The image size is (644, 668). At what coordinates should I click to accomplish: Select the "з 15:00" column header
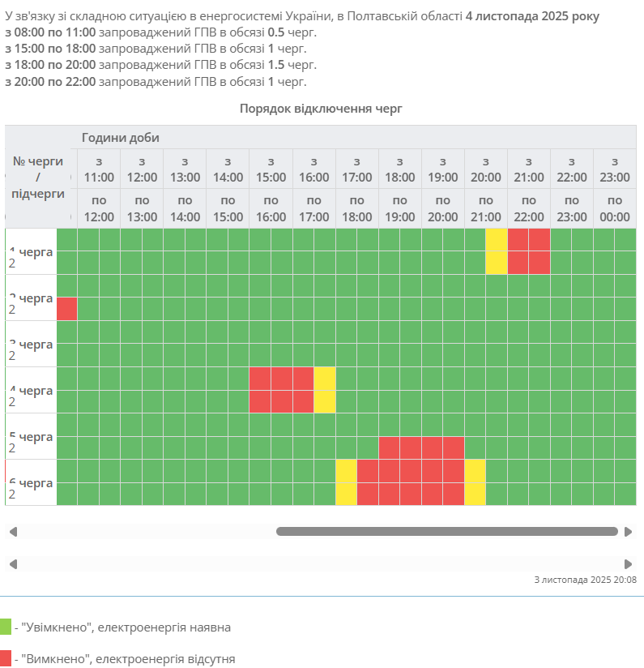click(271, 169)
